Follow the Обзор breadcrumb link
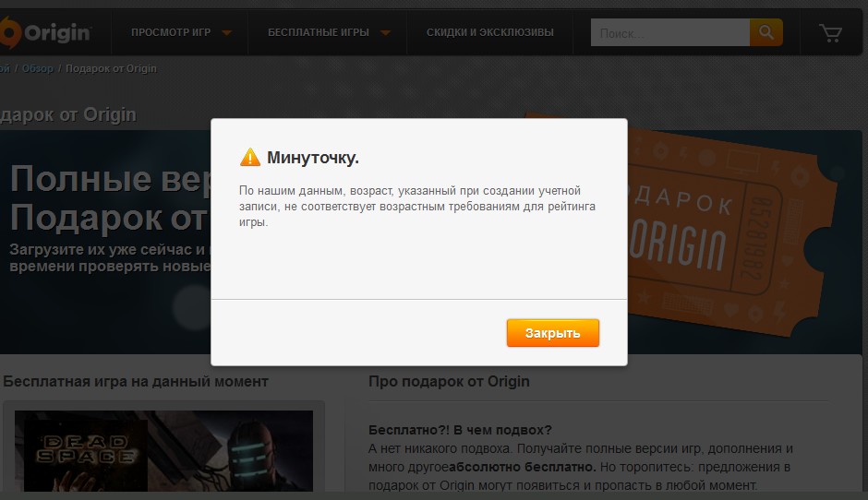868x500 pixels. pyautogui.click(x=38, y=68)
